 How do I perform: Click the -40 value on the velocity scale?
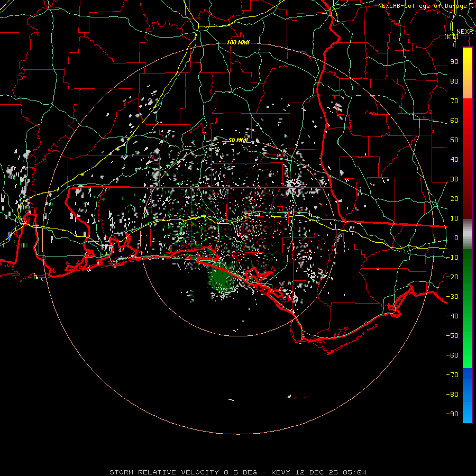pos(452,316)
